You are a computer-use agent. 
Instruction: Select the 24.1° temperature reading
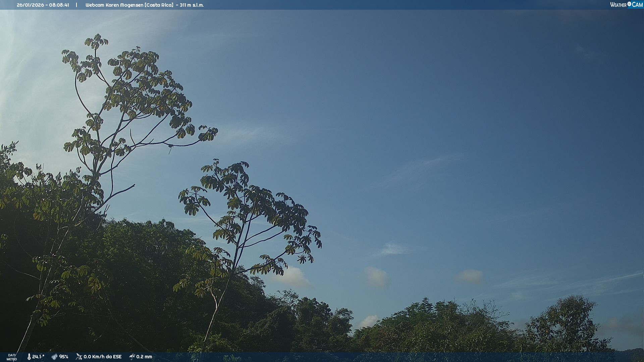pos(38,357)
